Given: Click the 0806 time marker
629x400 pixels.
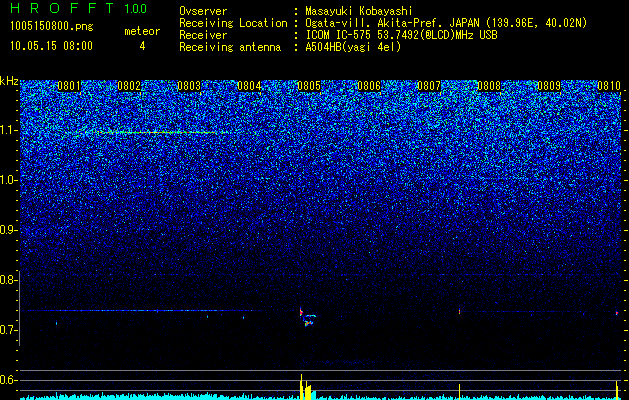Looking at the screenshot, I should pos(369,86).
